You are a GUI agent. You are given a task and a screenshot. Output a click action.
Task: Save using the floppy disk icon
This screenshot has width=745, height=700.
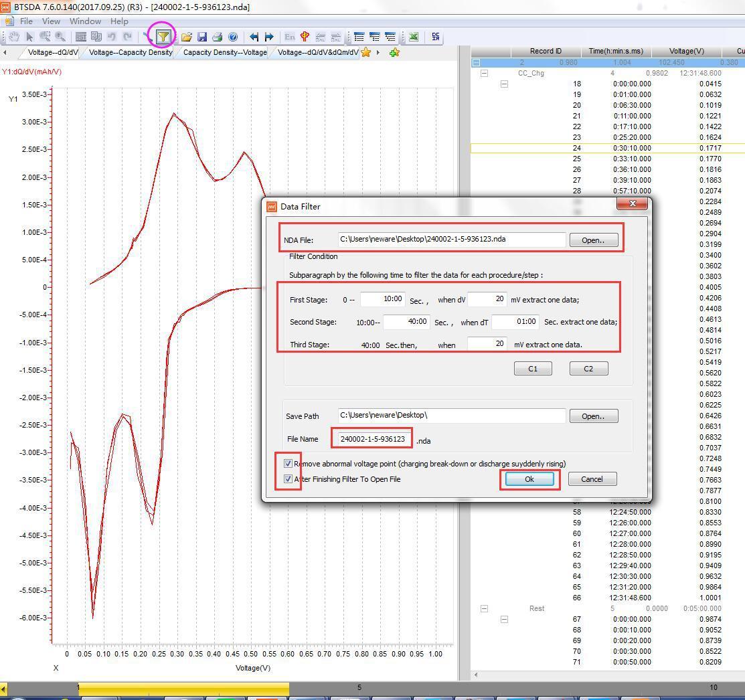[x=202, y=37]
